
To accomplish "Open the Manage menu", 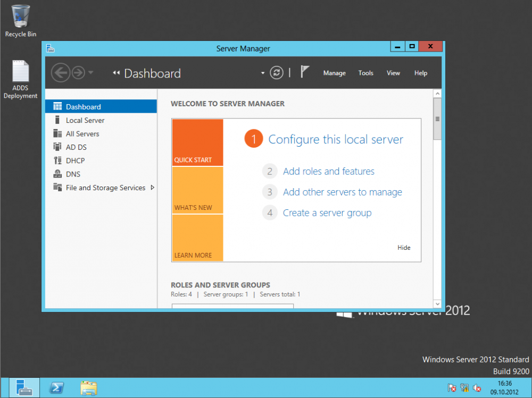I will coord(334,73).
